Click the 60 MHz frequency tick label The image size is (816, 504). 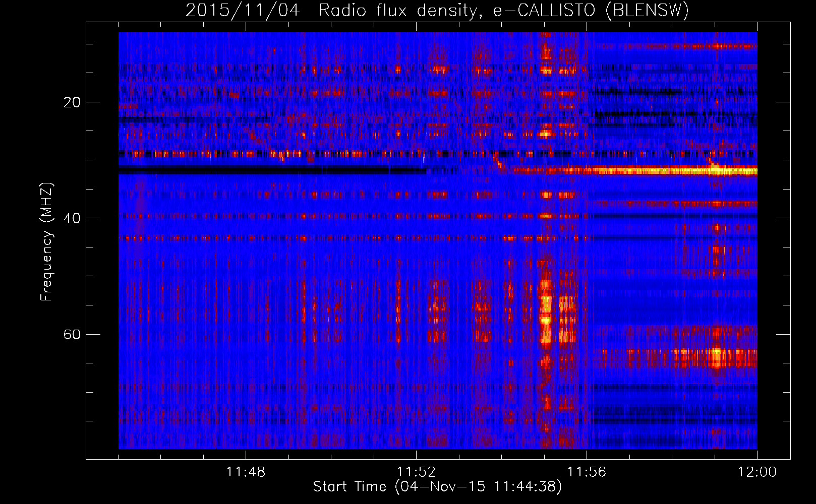point(72,334)
